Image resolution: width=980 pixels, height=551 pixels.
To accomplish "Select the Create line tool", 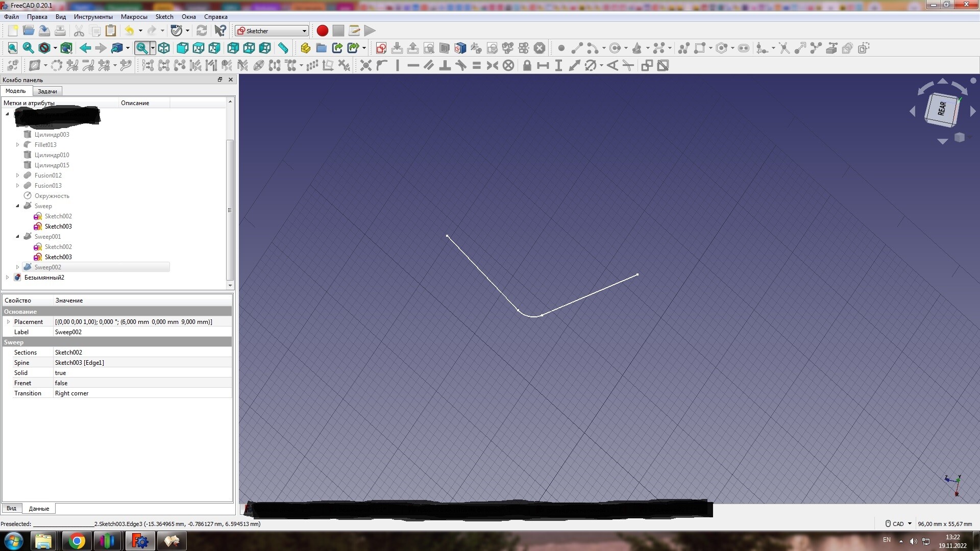I will click(x=577, y=48).
